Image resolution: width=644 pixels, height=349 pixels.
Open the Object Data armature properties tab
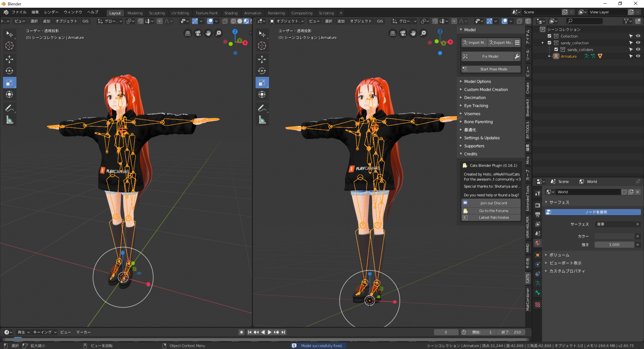coord(538,283)
